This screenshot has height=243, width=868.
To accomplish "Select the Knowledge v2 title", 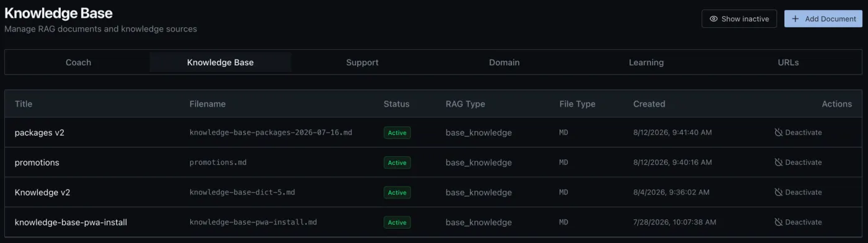I will (x=42, y=192).
